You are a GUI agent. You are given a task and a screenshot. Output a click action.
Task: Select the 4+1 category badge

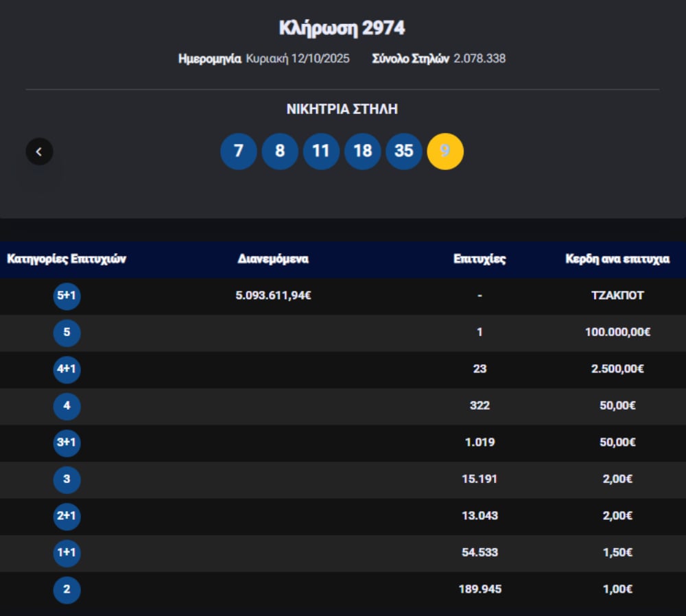pyautogui.click(x=67, y=370)
